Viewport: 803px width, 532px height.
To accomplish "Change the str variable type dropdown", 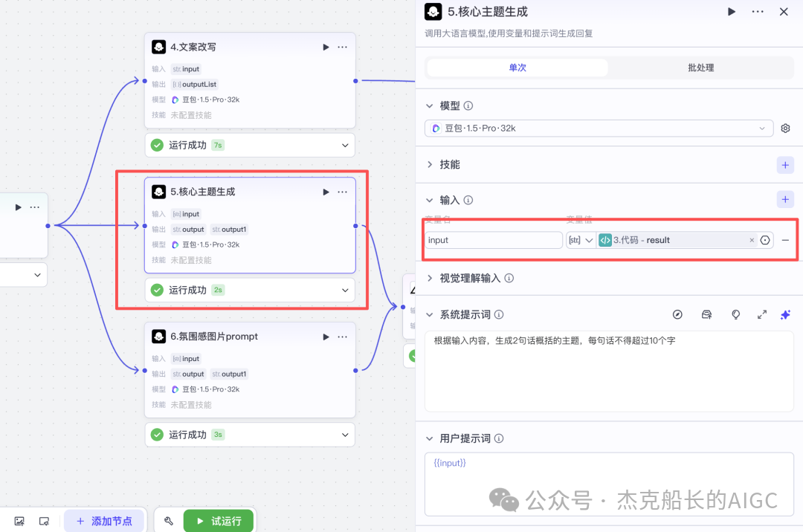I will point(581,240).
